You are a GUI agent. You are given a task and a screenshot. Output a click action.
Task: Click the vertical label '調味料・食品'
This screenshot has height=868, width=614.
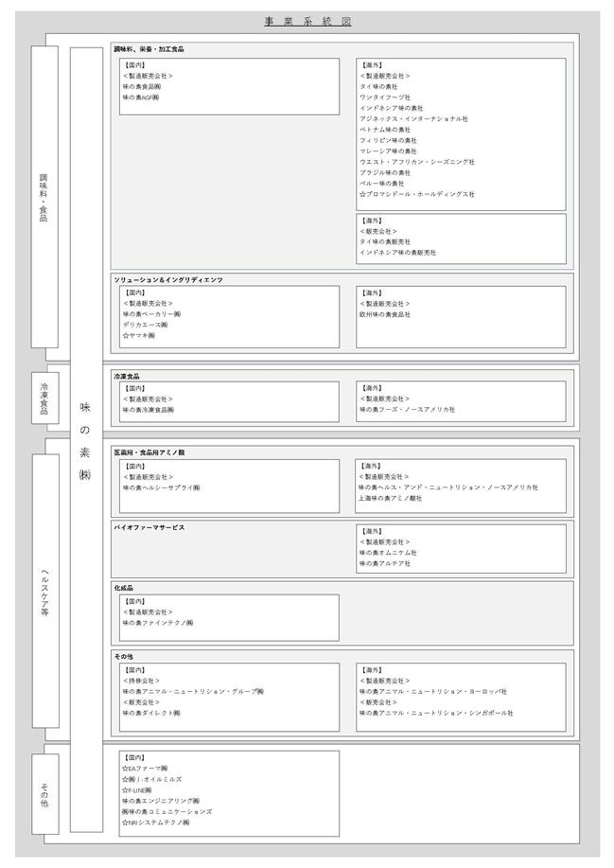(44, 198)
